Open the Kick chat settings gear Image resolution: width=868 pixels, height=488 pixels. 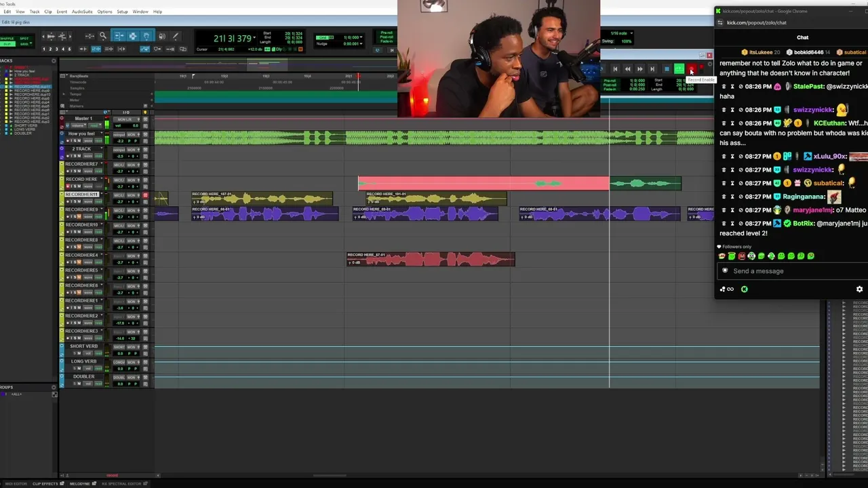(x=860, y=289)
